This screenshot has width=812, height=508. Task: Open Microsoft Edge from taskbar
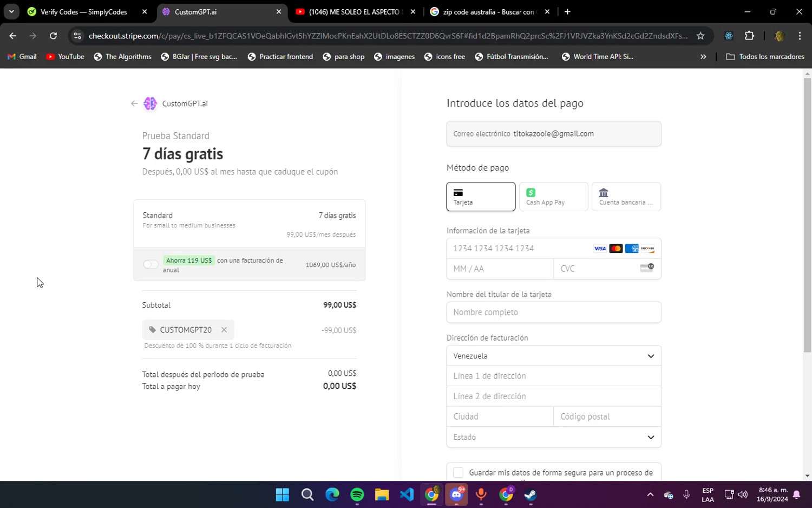pyautogui.click(x=332, y=494)
